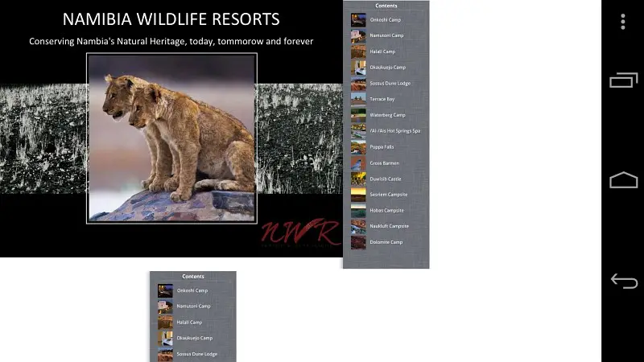
Task: Tap the lion cubs photo on the banner
Action: pyautogui.click(x=171, y=138)
